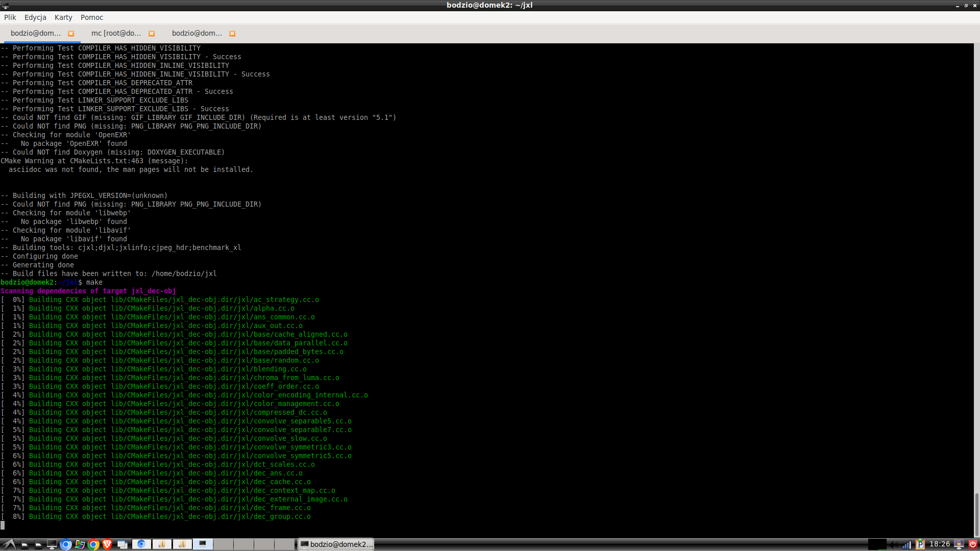Click the terminal vertical scrollbar thumb
This screenshot has height=551, width=980.
coord(976,514)
